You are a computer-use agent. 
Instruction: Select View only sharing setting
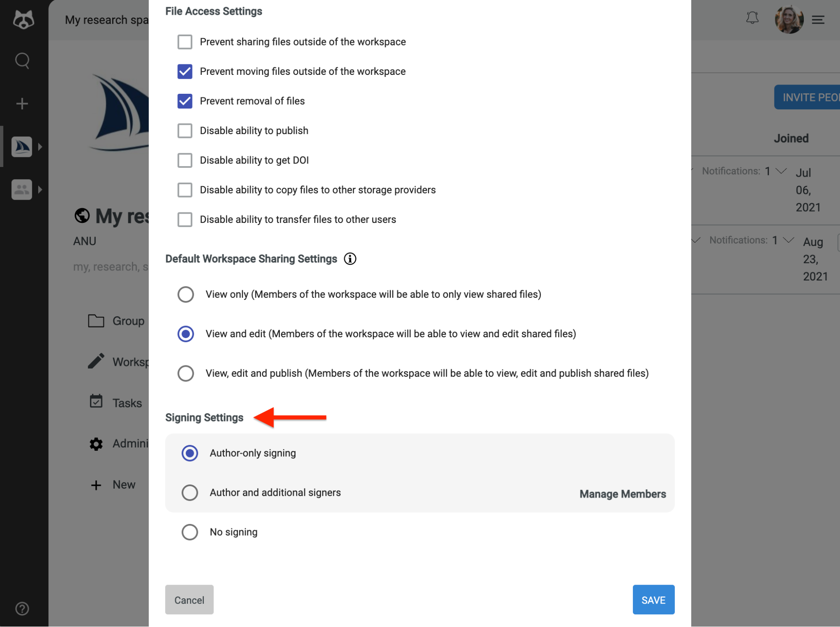point(185,294)
